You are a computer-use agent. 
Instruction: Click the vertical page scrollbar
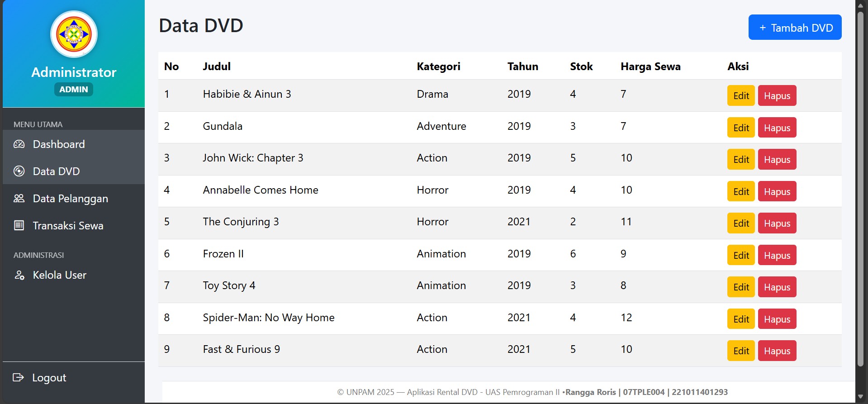click(860, 189)
